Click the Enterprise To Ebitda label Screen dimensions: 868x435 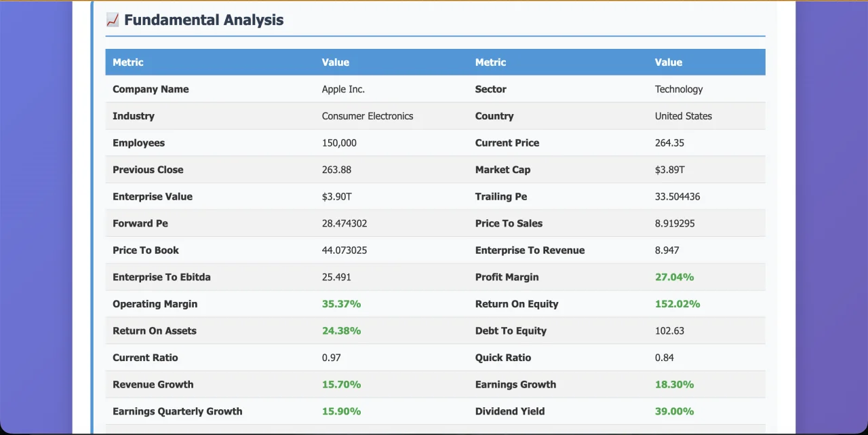click(x=161, y=277)
